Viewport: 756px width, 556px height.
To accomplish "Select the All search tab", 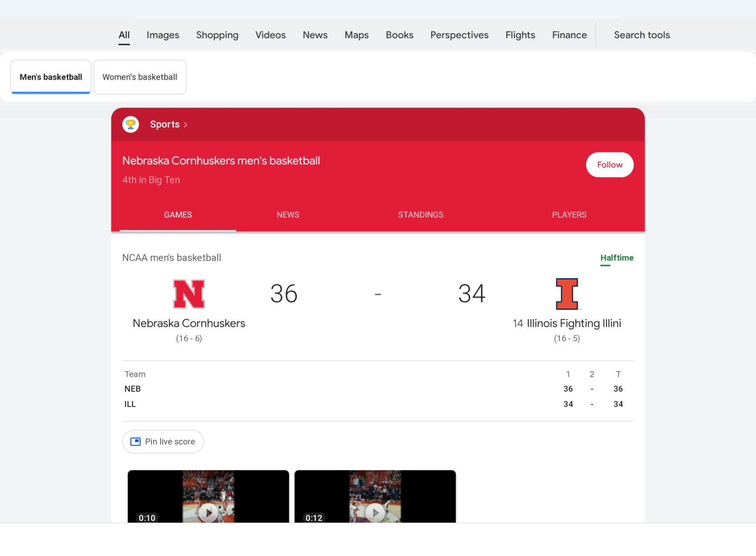I will click(124, 35).
